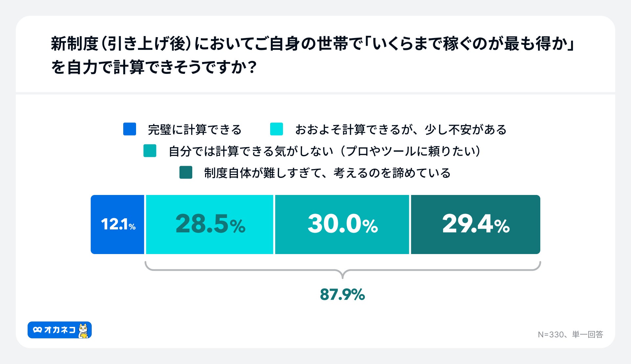Click the 30.0% teal bar segment
Screen dimensions: 631x364
pyautogui.click(x=342, y=225)
